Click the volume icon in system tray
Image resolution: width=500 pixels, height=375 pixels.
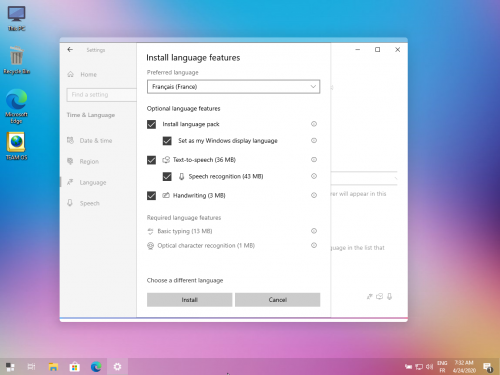(x=429, y=367)
